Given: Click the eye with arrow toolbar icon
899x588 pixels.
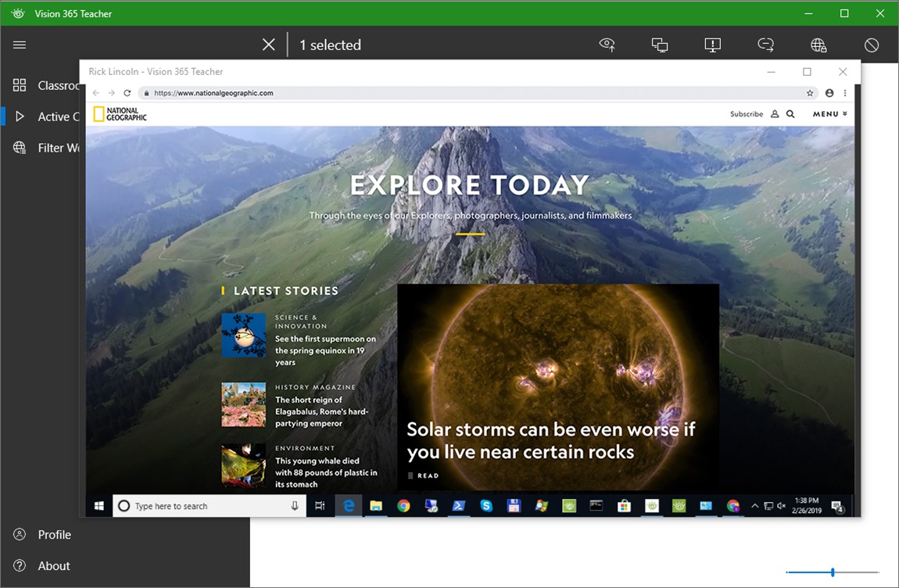Looking at the screenshot, I should pyautogui.click(x=607, y=45).
